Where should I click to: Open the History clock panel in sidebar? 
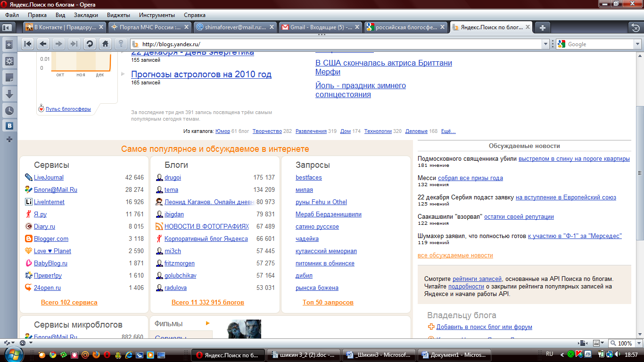tap(9, 111)
